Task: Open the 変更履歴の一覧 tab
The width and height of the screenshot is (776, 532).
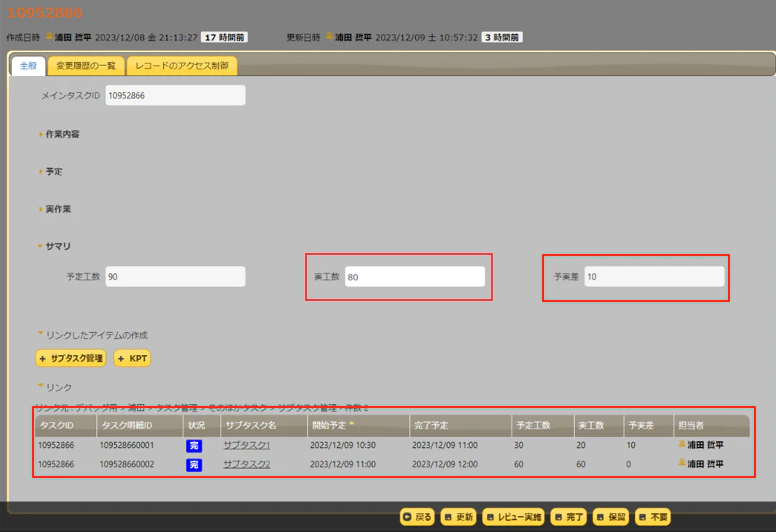Action: [86, 66]
